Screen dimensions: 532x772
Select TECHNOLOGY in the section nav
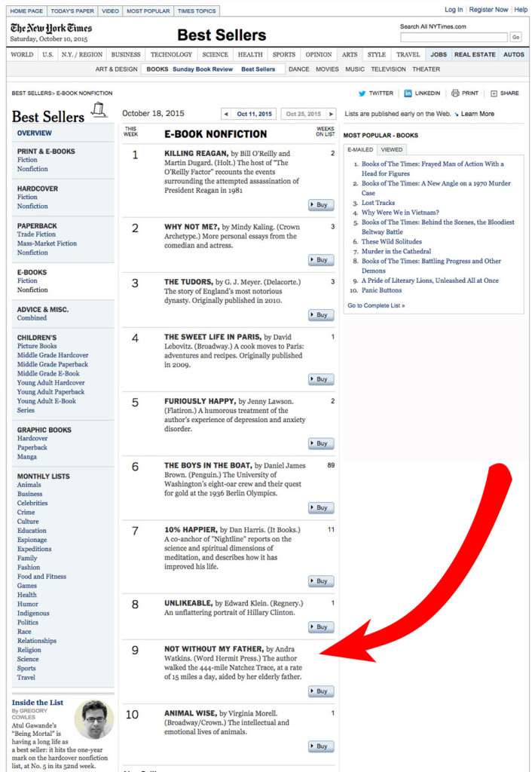coord(171,54)
